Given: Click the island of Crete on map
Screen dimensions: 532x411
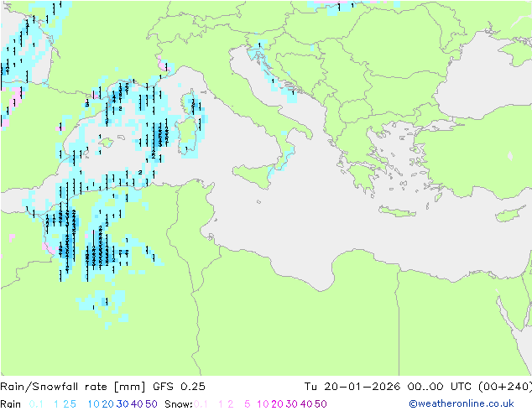Looking at the screenshot, I should tap(397, 211).
